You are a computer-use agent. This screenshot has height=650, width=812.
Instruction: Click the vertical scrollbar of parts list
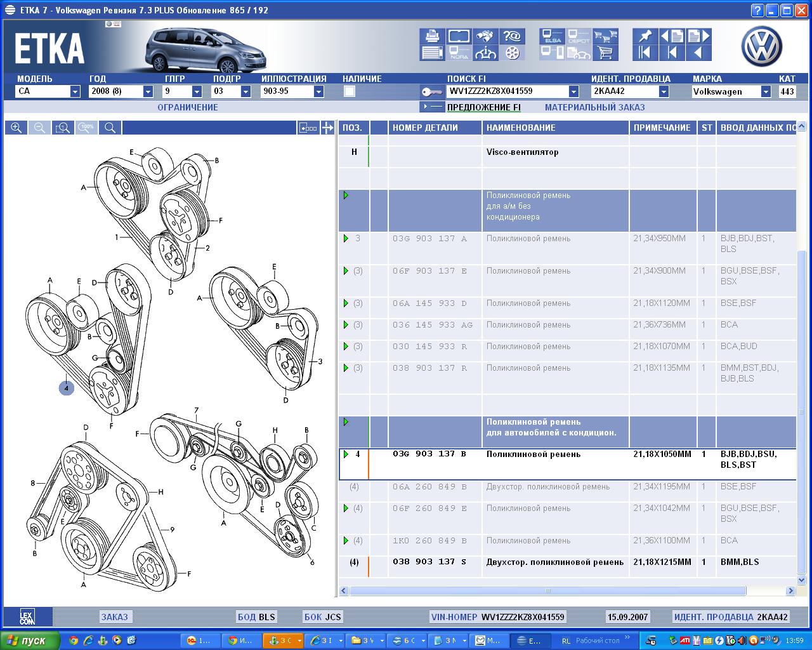click(802, 412)
